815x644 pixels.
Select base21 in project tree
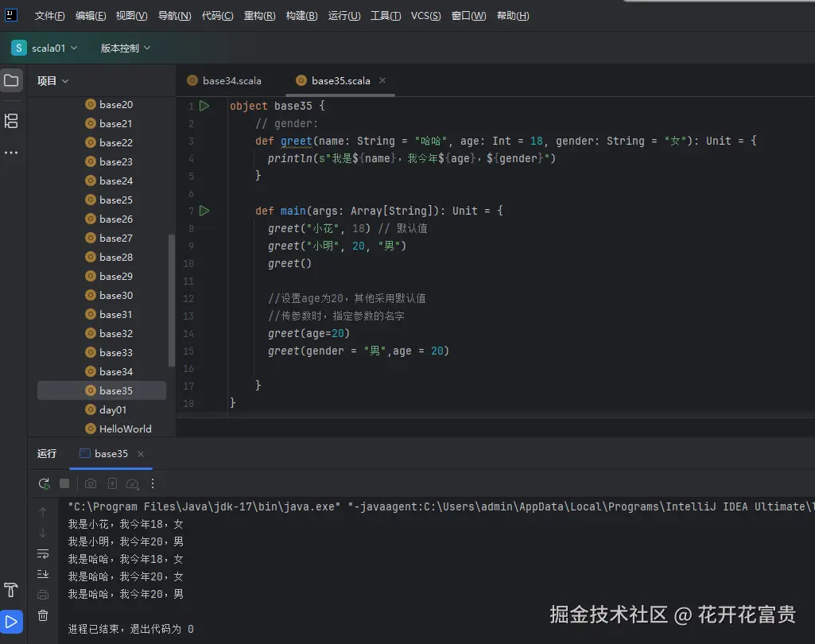[116, 124]
